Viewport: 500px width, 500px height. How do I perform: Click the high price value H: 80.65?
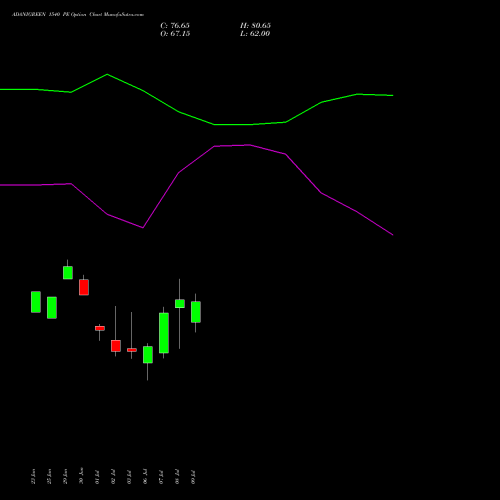255,25
